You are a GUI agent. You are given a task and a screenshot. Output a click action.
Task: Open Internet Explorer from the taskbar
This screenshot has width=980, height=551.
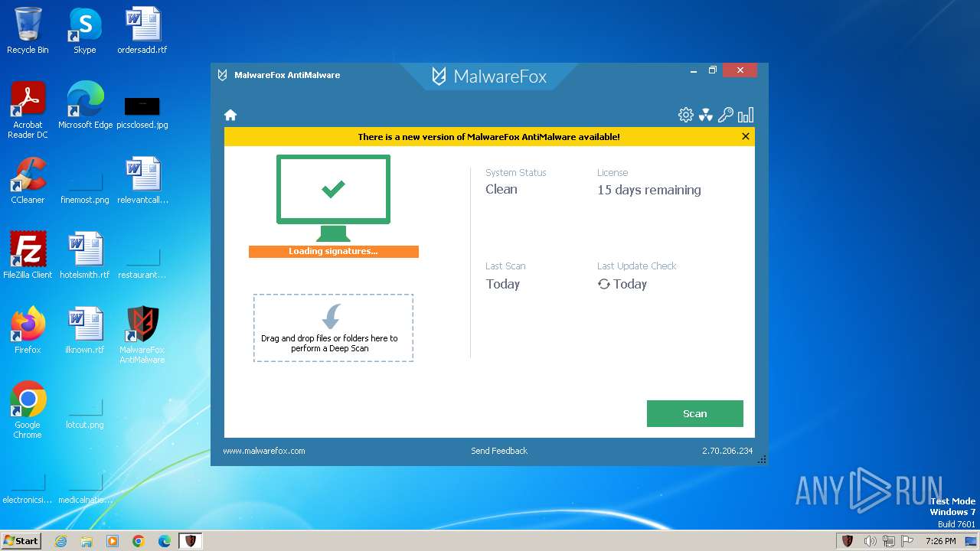(60, 541)
